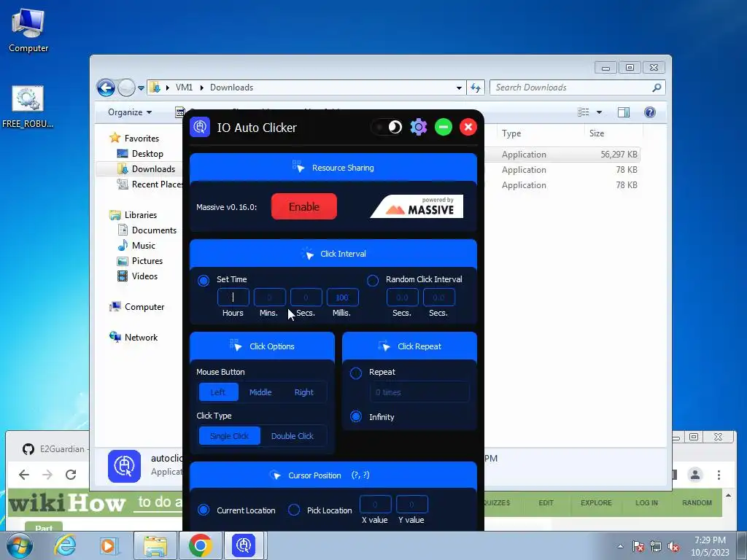This screenshot has width=747, height=560.
Task: Choose Left mouse button
Action: click(x=218, y=392)
